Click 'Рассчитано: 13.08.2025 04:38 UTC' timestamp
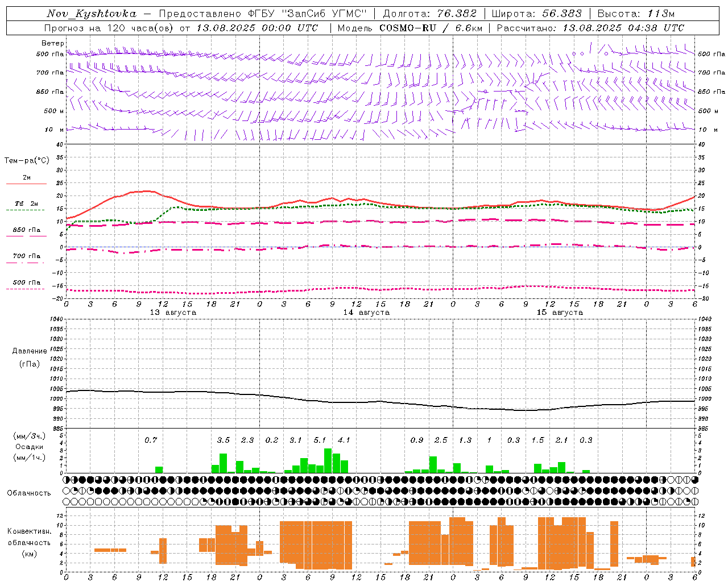 click(590, 28)
